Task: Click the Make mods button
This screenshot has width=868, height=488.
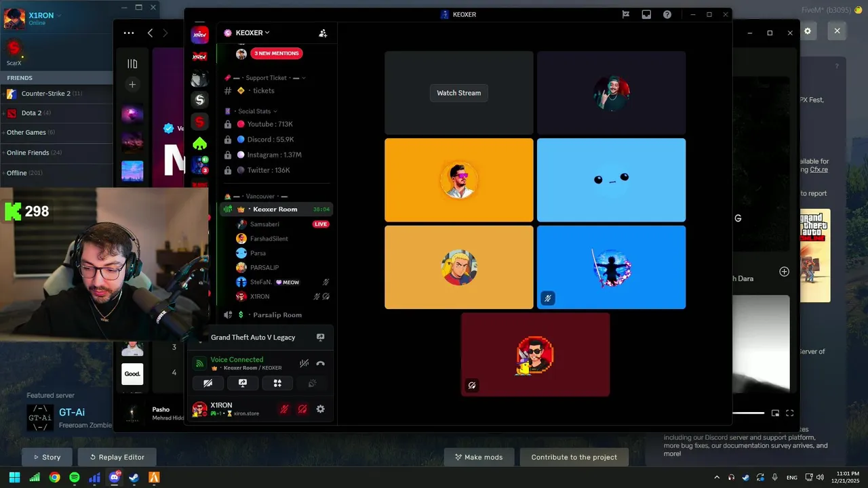Action: (x=479, y=457)
